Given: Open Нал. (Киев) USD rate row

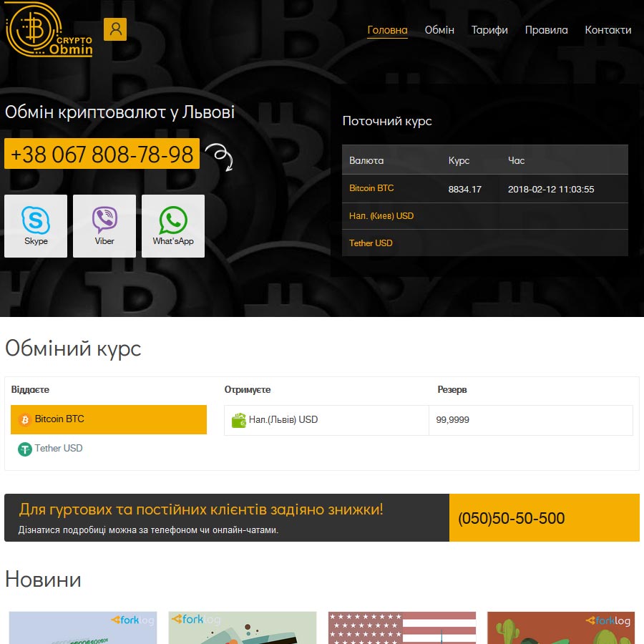Looking at the screenshot, I should click(381, 215).
